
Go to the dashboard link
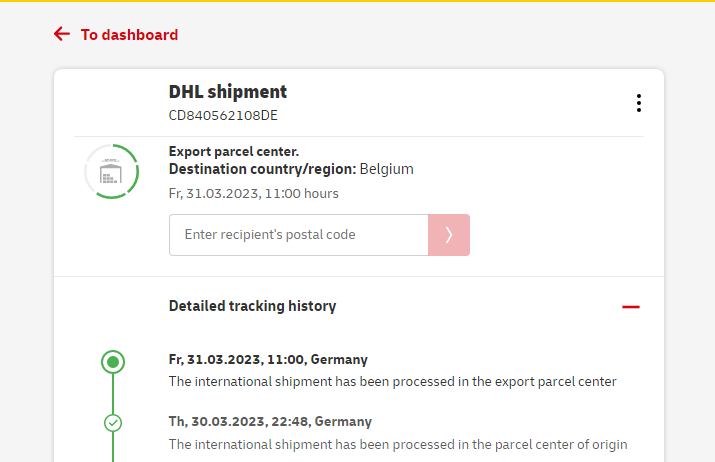129,35
